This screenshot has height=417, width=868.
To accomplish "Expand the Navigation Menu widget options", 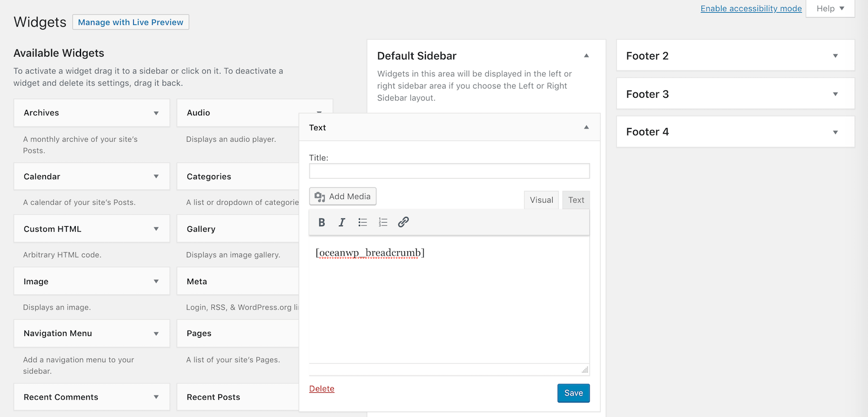I will (x=156, y=333).
